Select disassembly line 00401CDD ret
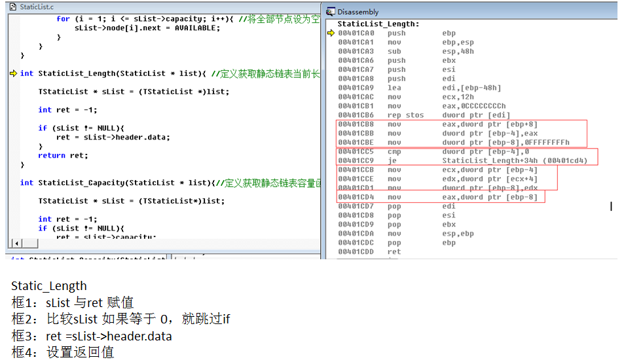 coord(370,252)
